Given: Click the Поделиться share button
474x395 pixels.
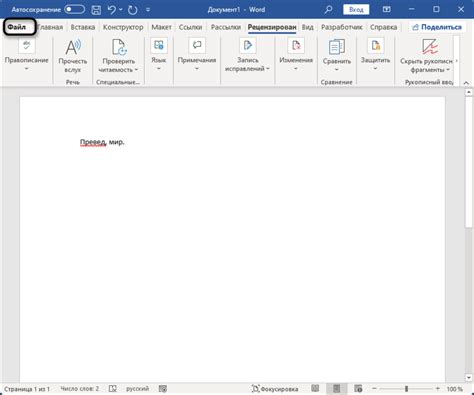Looking at the screenshot, I should coord(437,27).
